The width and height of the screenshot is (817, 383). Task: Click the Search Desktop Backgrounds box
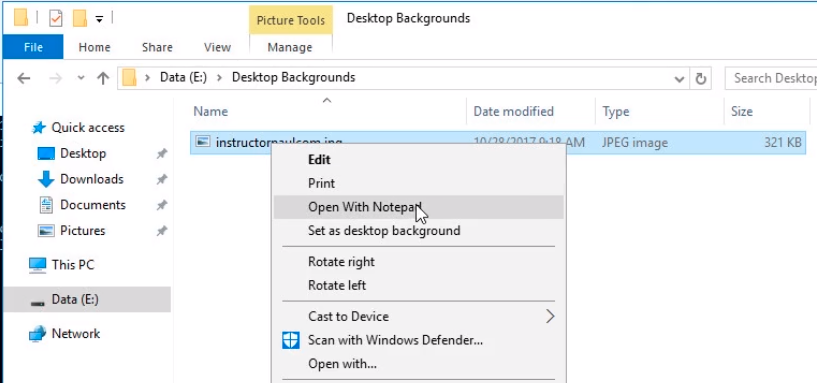click(772, 78)
